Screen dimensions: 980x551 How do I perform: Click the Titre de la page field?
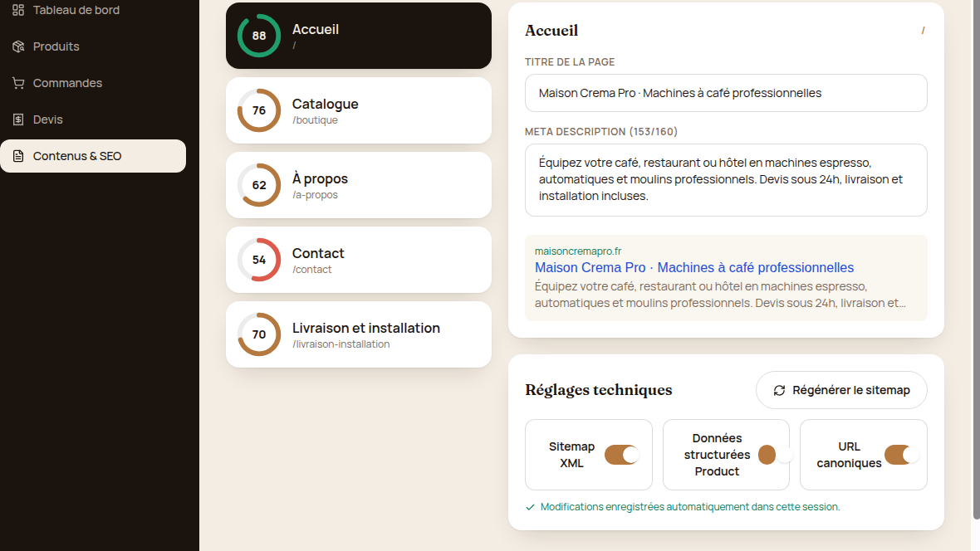click(x=726, y=93)
